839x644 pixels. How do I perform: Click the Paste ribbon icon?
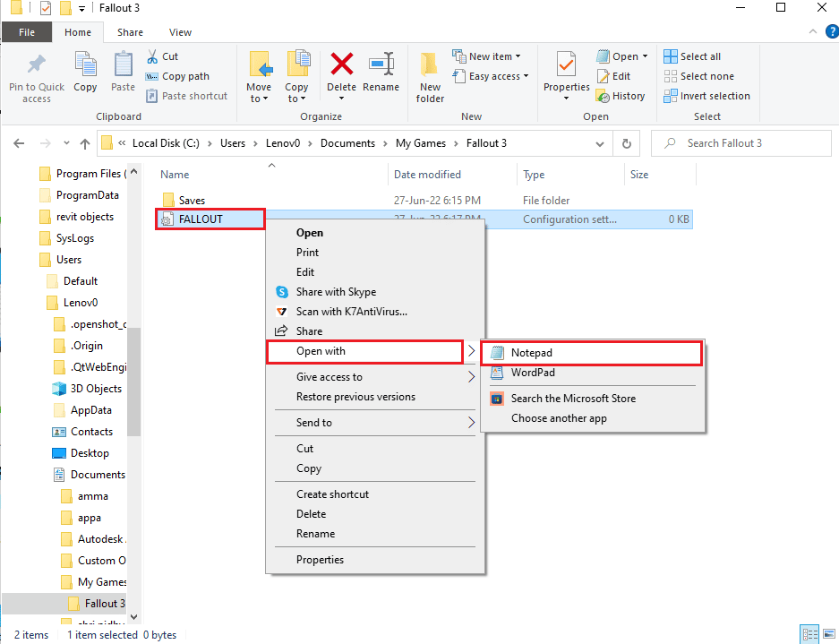(x=123, y=64)
